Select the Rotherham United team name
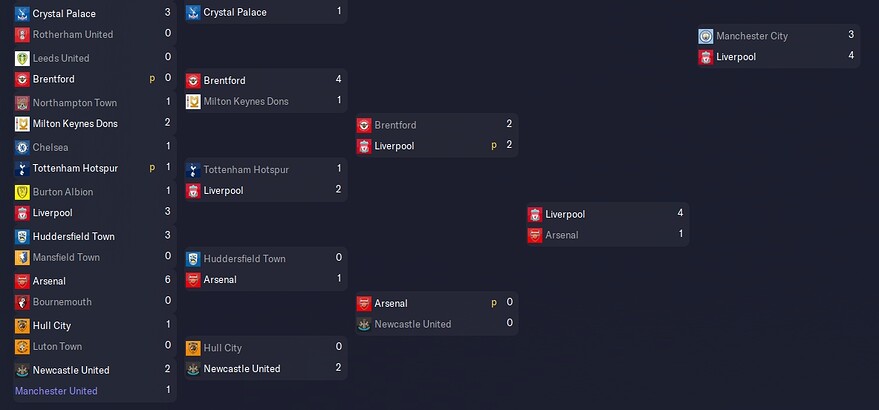The height and width of the screenshot is (410, 879). click(73, 34)
